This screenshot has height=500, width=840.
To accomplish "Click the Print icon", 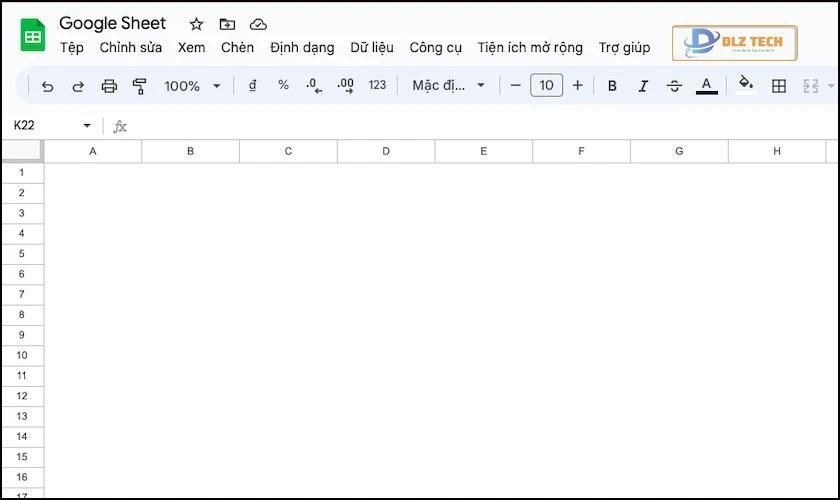I will [109, 86].
